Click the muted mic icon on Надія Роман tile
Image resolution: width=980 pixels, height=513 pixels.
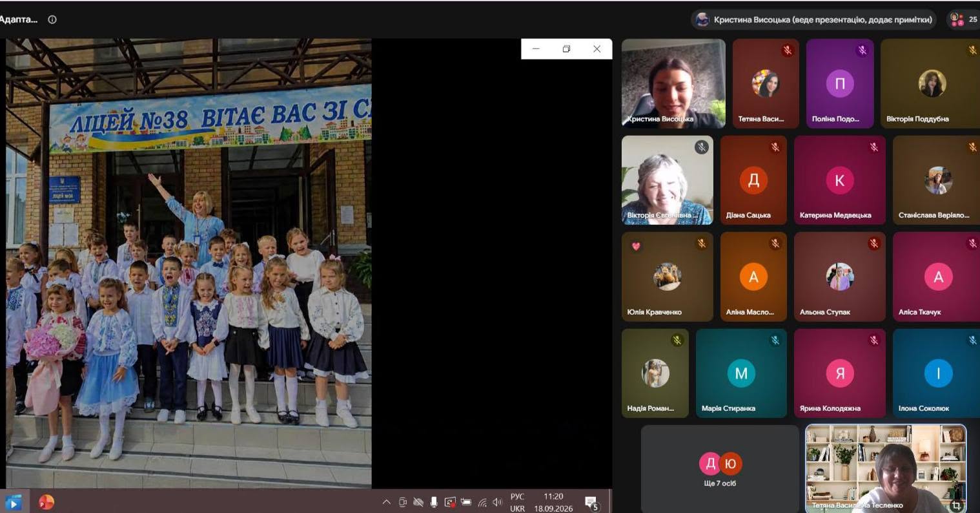pos(677,340)
